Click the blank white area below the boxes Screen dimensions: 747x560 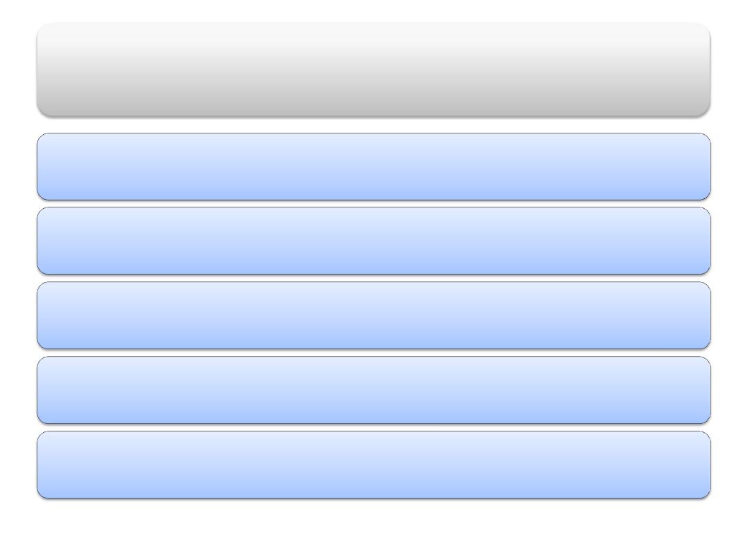[373, 530]
